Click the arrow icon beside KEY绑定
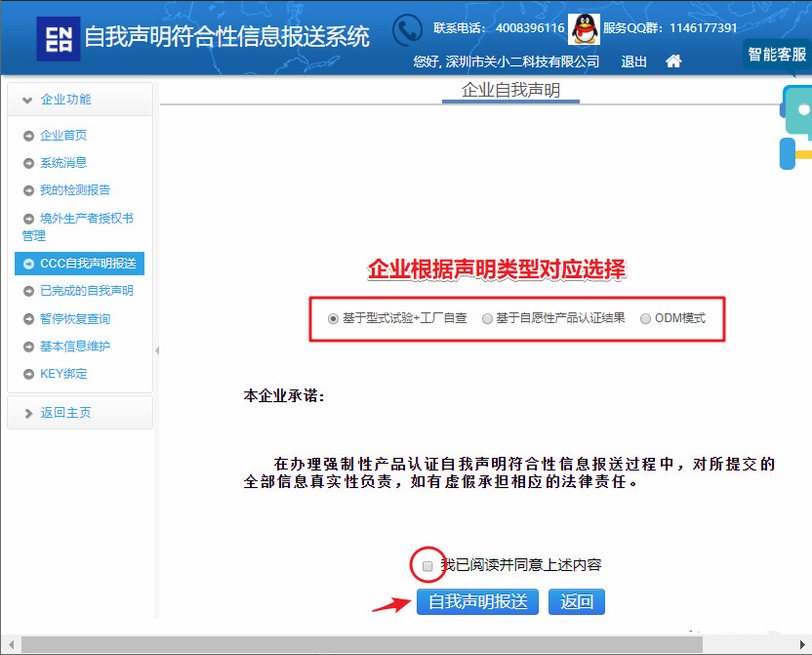812x655 pixels. point(28,374)
